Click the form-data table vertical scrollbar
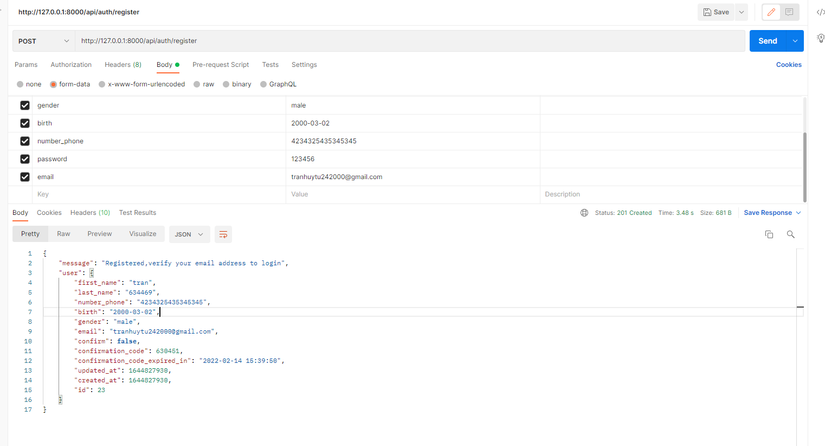The width and height of the screenshot is (825, 446). [x=804, y=167]
